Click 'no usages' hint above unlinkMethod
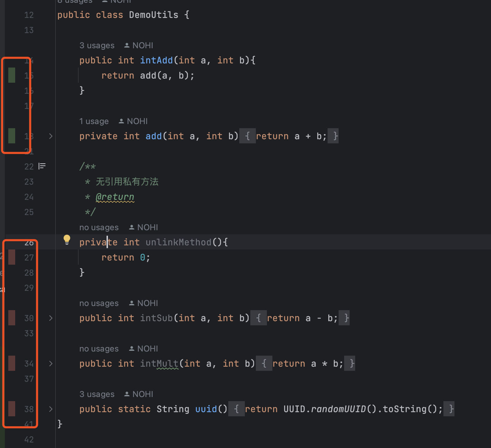491x448 pixels. [x=99, y=227]
